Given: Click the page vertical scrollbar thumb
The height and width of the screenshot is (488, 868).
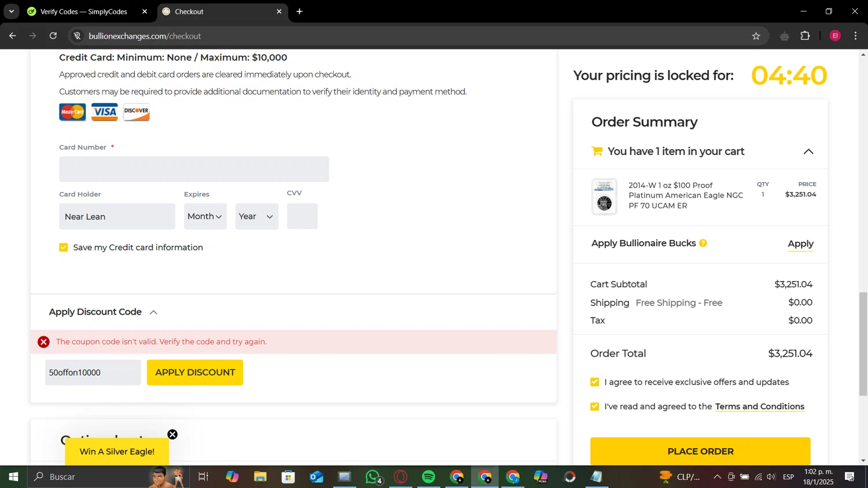Looking at the screenshot, I should (x=863, y=344).
